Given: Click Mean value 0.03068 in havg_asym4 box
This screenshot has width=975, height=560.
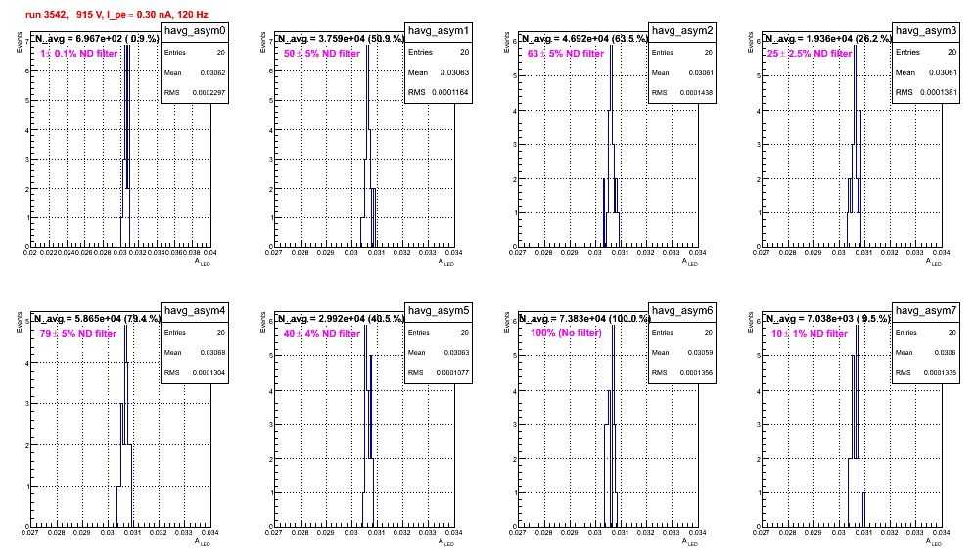Looking at the screenshot, I should [x=212, y=352].
